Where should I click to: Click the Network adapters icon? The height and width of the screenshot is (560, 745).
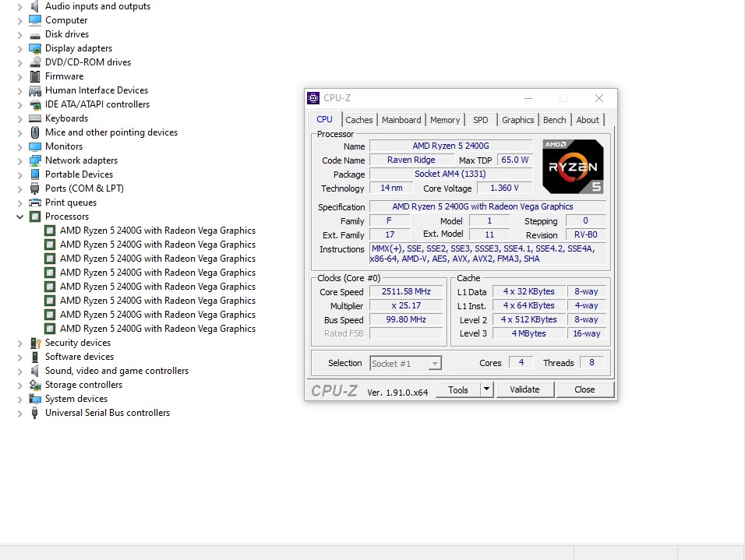point(35,160)
